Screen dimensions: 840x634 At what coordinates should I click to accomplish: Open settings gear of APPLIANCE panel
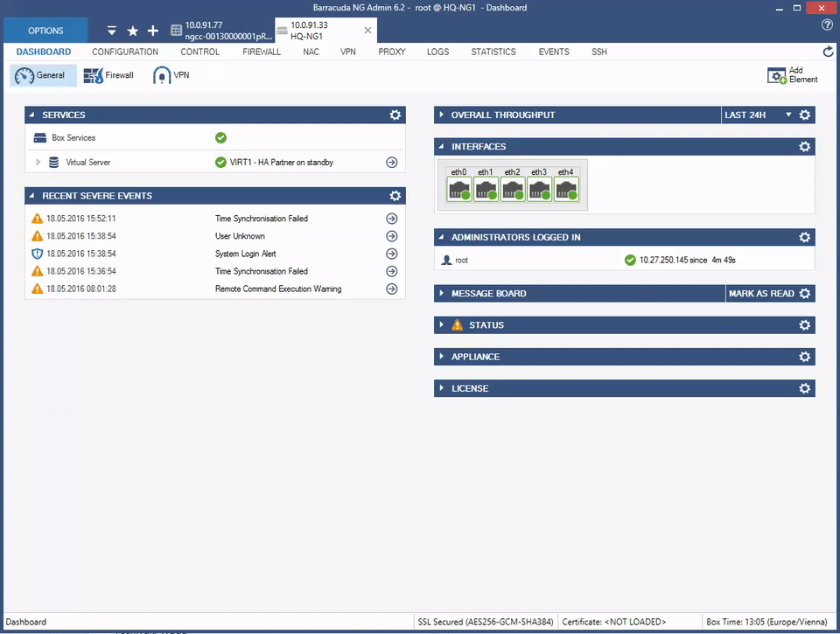pyautogui.click(x=804, y=356)
